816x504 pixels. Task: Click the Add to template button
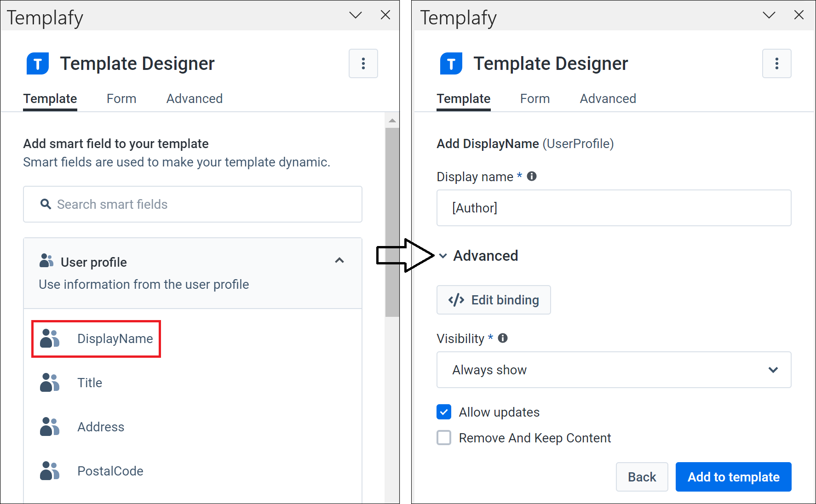pos(733,477)
